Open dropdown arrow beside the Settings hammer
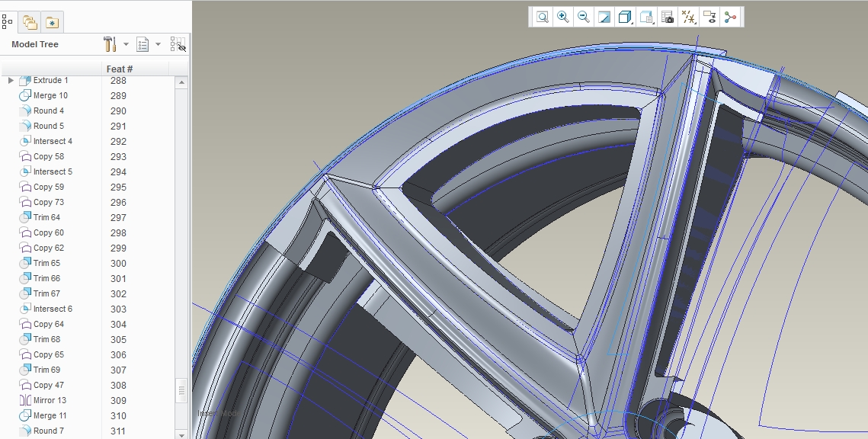Viewport: 868px width, 439px height. [127, 44]
